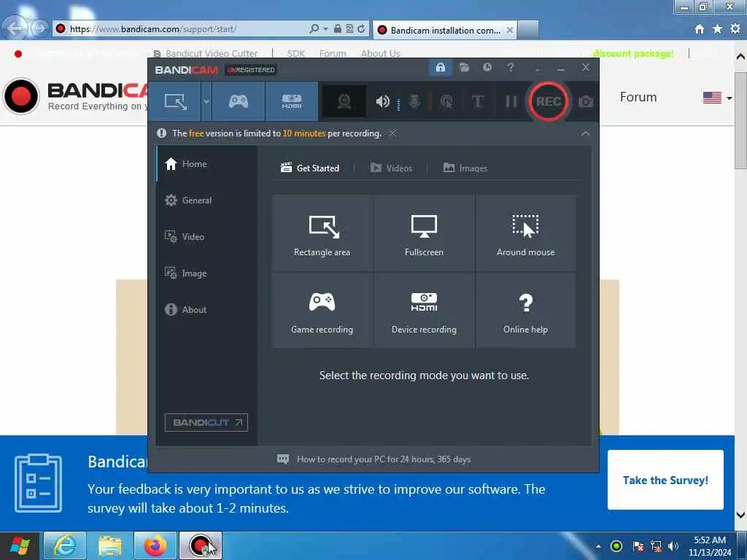The image size is (747, 560).
Task: Open the Windows Start button
Action: [20, 545]
